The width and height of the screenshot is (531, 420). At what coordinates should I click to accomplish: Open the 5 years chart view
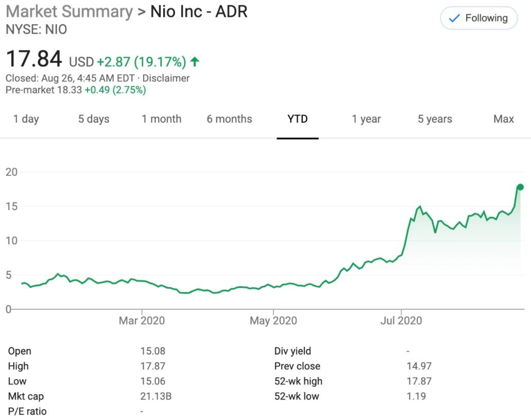point(435,119)
